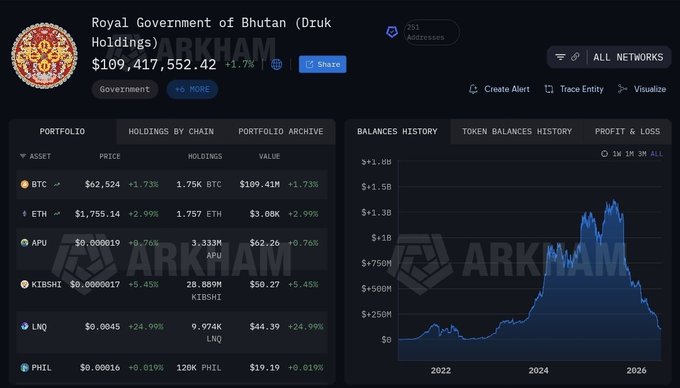Click the LNQ asset name
This screenshot has width=680, height=388.
pyautogui.click(x=39, y=327)
